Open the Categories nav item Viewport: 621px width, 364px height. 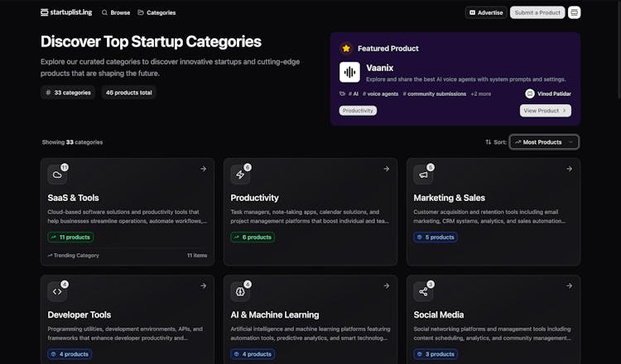click(156, 12)
